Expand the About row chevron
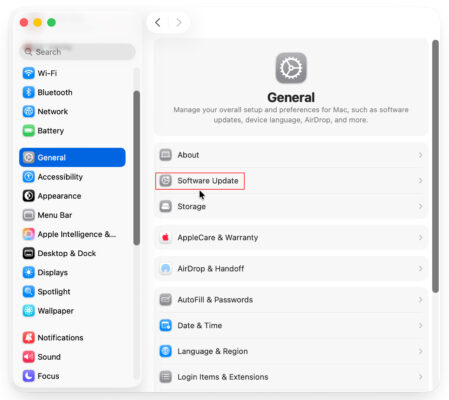 (x=420, y=155)
